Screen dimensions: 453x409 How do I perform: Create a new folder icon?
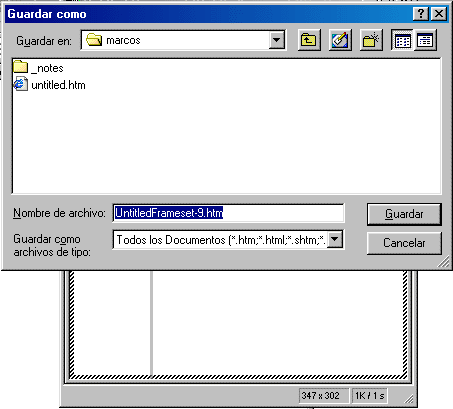click(371, 40)
